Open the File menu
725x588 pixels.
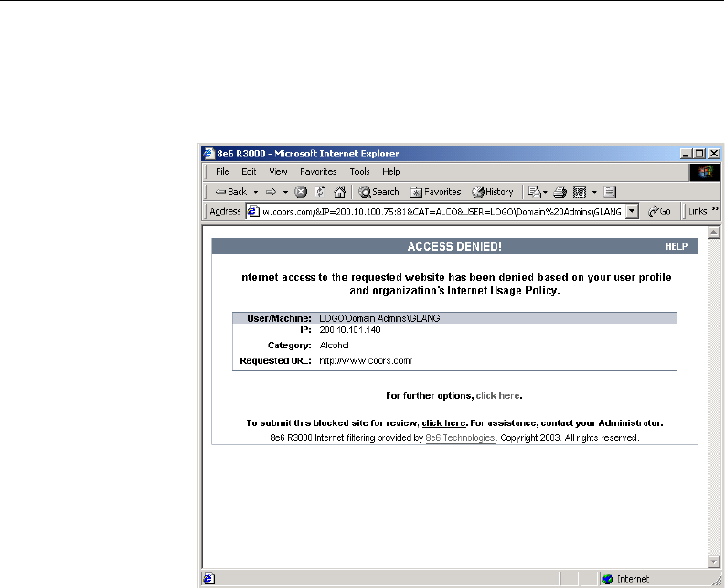coord(222,172)
